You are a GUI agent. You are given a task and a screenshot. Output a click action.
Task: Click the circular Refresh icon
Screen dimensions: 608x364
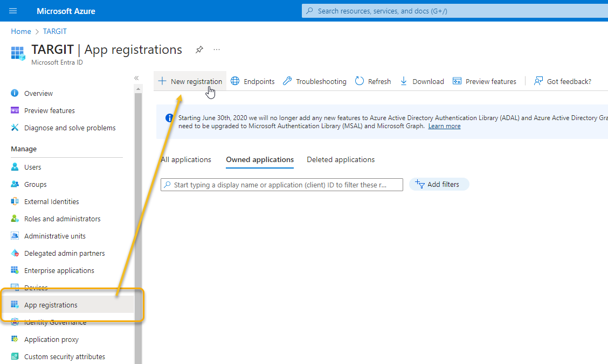coord(360,81)
